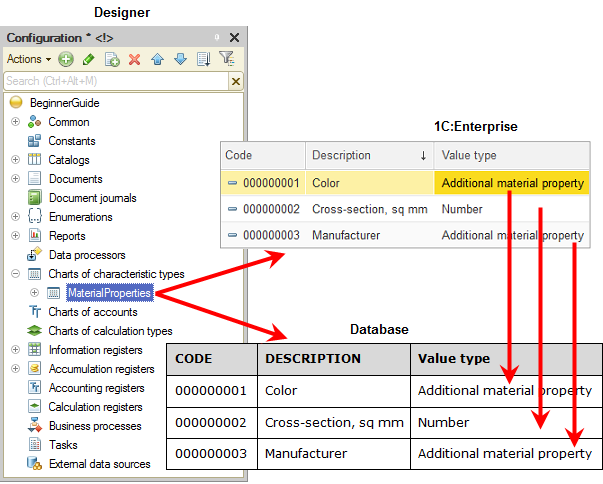603x484 pixels.
Task: Click the Accounting registers icon
Action: 35,387
